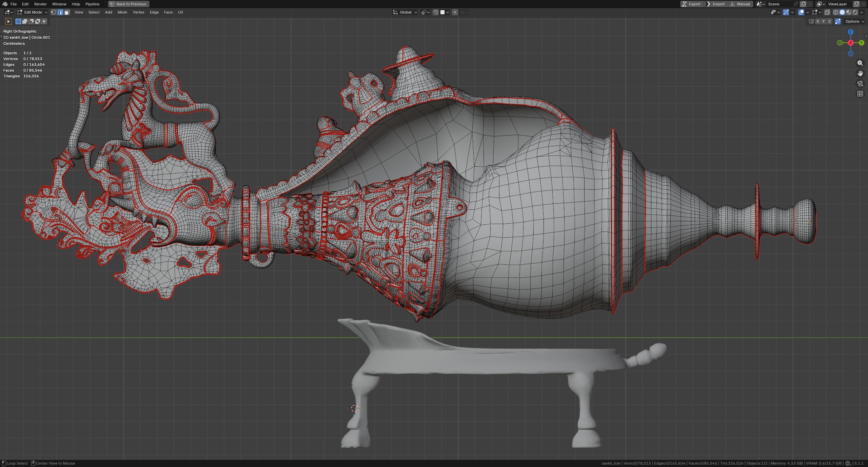Image resolution: width=868 pixels, height=467 pixels.
Task: Toggle Z axis mesh mirror
Action: pyautogui.click(x=830, y=21)
